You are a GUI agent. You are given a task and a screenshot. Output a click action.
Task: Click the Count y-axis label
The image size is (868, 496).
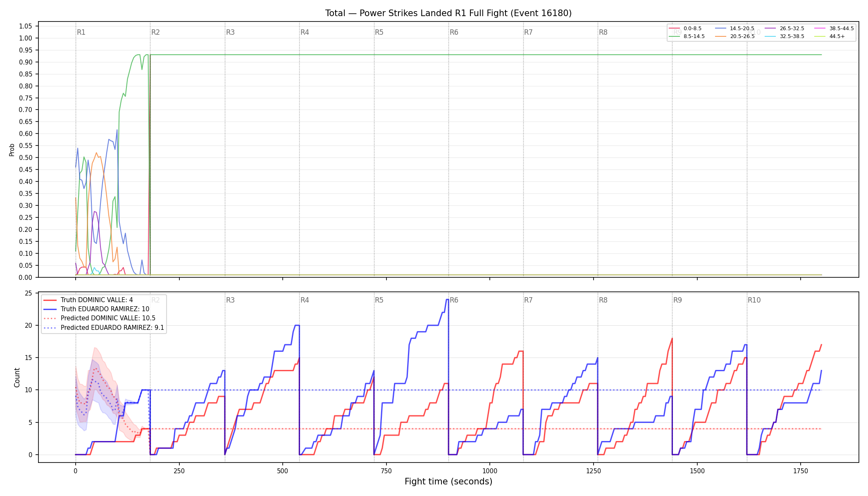[17, 377]
